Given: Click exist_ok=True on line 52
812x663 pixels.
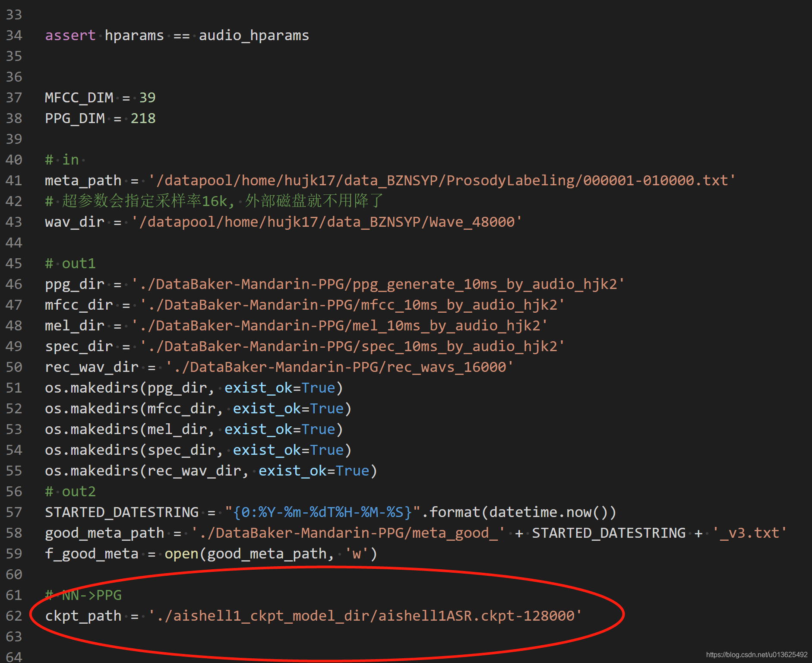Looking at the screenshot, I should [x=288, y=409].
